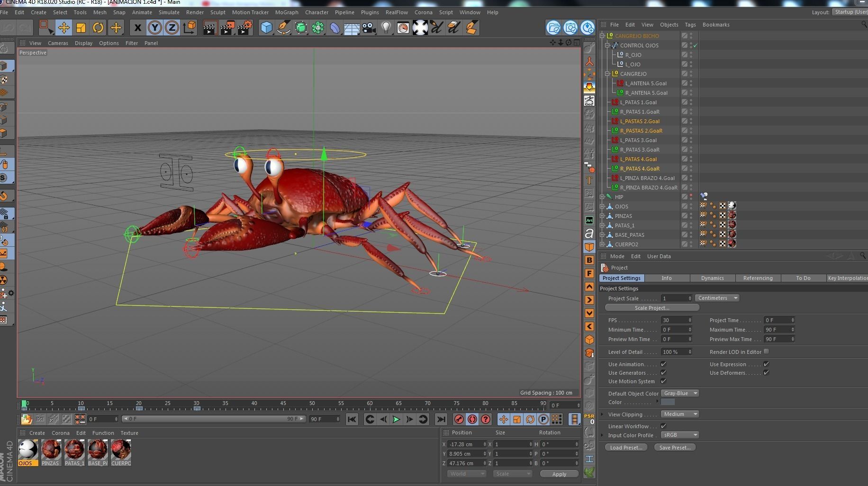Open the Centimeters unit dropdown
Image resolution: width=868 pixels, height=486 pixels.
pos(717,298)
